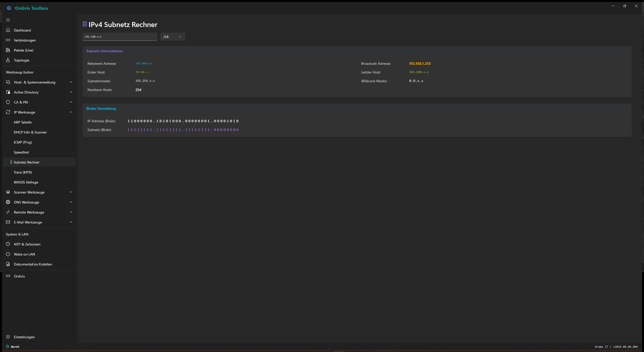Collapse the IP Werkzeuge chevron
This screenshot has height=352, width=644.
pyautogui.click(x=71, y=112)
